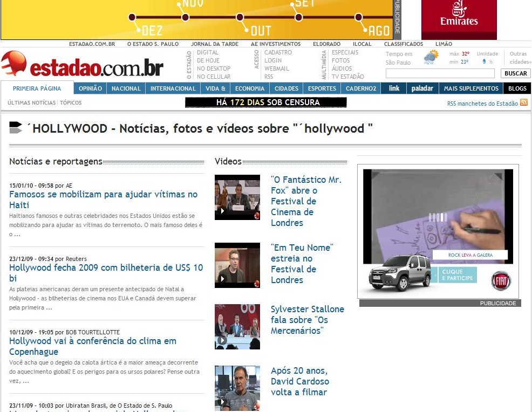This screenshot has height=412, width=532.
Task: Open RSS manchetes do Estadão link
Action: pos(482,104)
